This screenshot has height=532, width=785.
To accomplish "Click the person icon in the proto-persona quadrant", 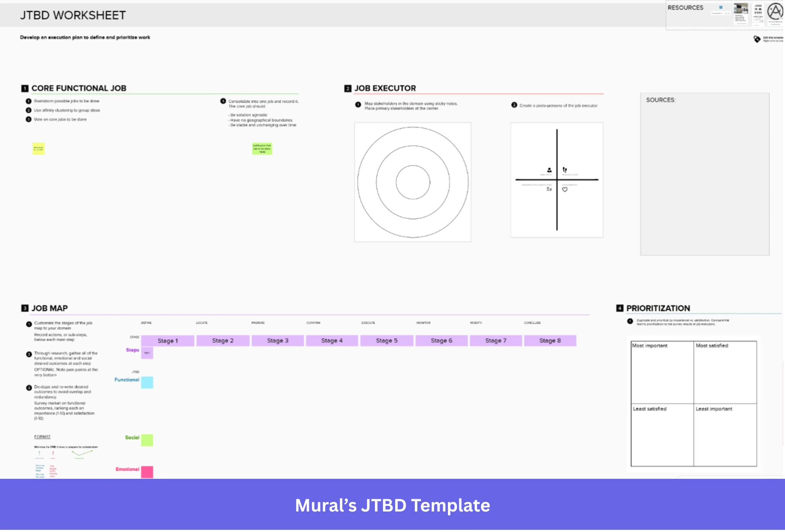I will [x=549, y=170].
